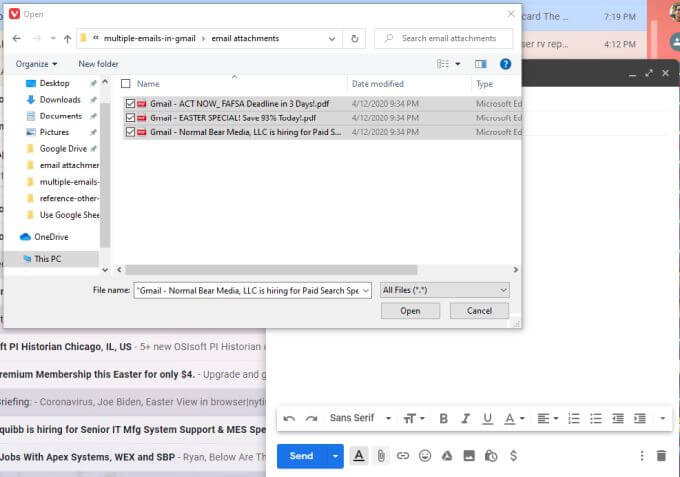Click the File name input field
Image resolution: width=680 pixels, height=477 pixels.
(x=248, y=291)
